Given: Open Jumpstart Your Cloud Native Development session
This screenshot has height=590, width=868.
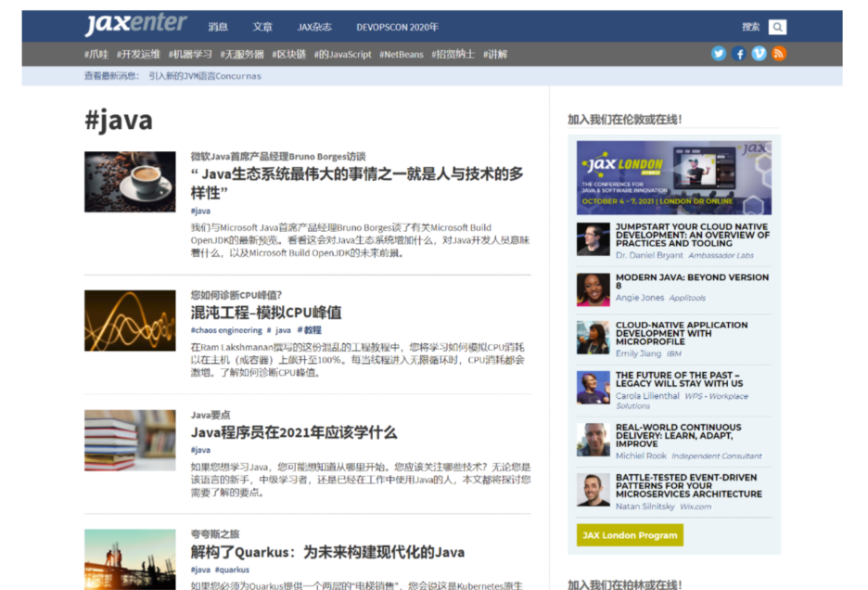Looking at the screenshot, I should click(693, 235).
